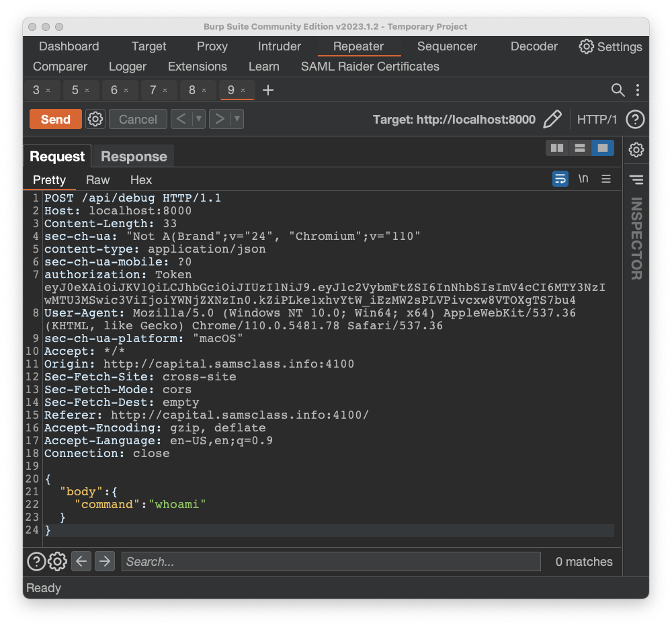This screenshot has width=672, height=627.
Task: Open Settings in the top bar
Action: (610, 46)
